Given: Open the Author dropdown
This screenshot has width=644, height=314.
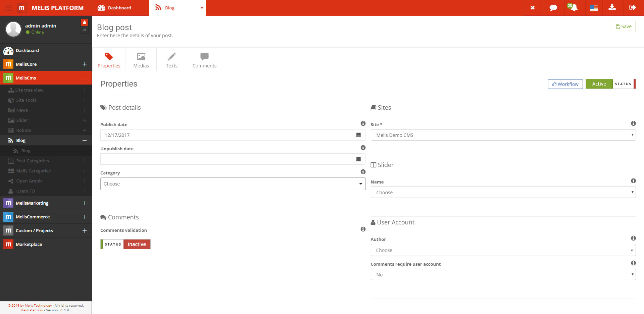Looking at the screenshot, I should 503,250.
